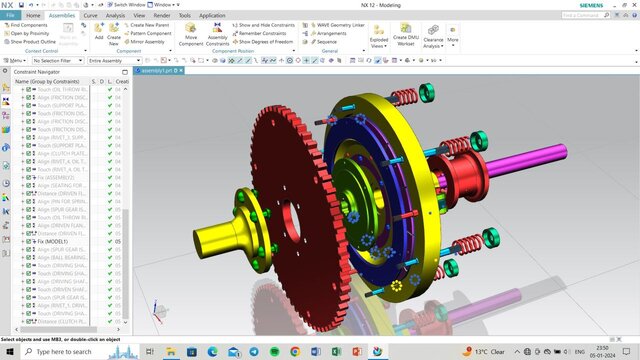Toggle the Align (CLUTCH PLATE) constraint checkbox
640x360 pixels.
coord(29,153)
